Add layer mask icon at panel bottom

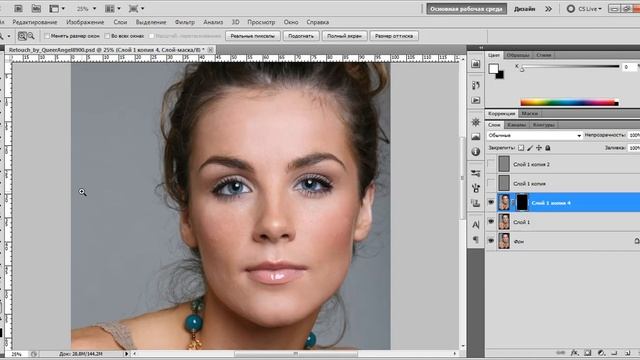point(588,353)
